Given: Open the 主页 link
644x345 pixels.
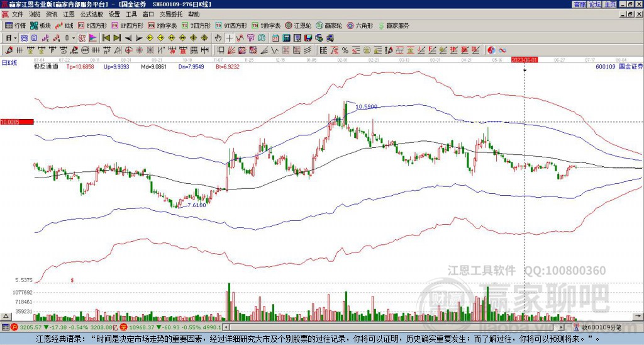Looking at the screenshot, I should point(610,4).
